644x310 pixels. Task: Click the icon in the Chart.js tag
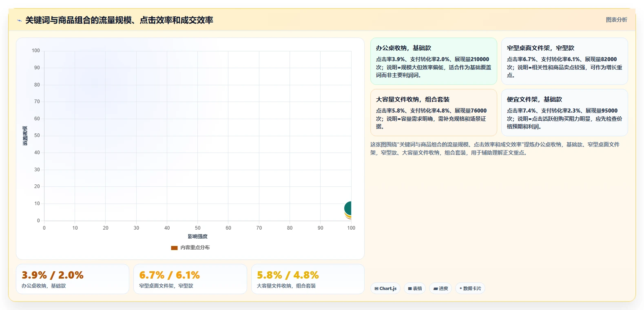point(376,288)
